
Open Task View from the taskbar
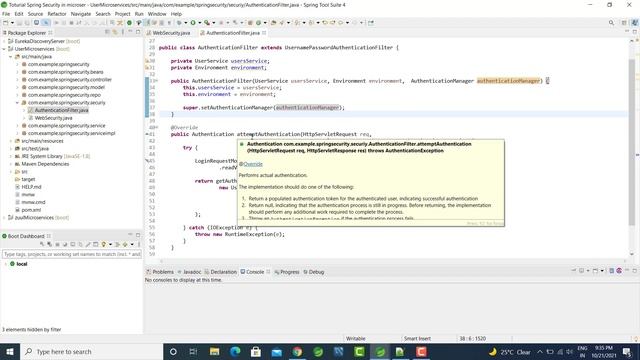(193, 351)
